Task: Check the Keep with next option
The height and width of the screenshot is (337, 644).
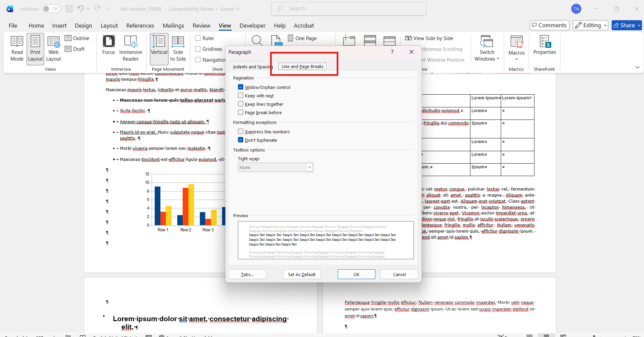Action: (x=241, y=96)
